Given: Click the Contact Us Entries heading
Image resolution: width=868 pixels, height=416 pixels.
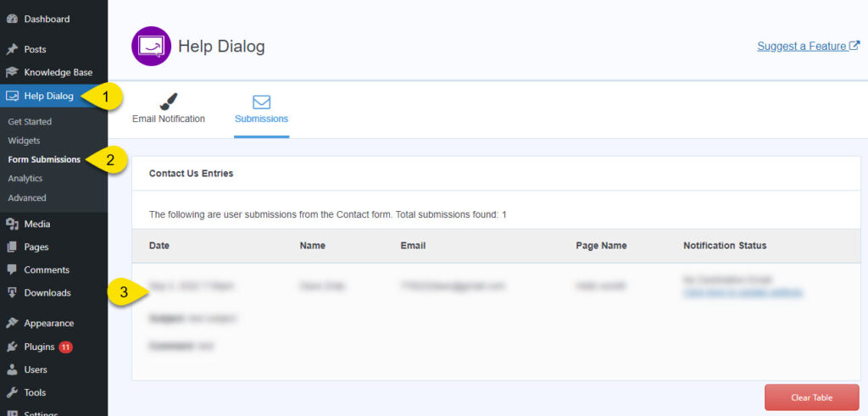Looking at the screenshot, I should point(191,173).
